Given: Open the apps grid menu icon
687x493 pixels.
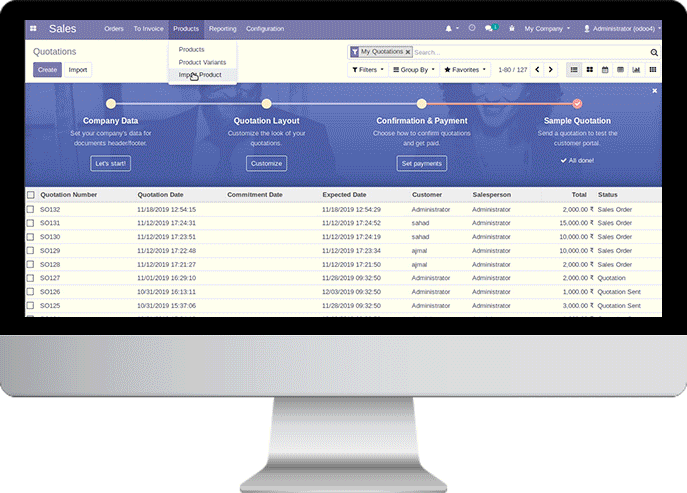Looking at the screenshot, I should pos(33,28).
